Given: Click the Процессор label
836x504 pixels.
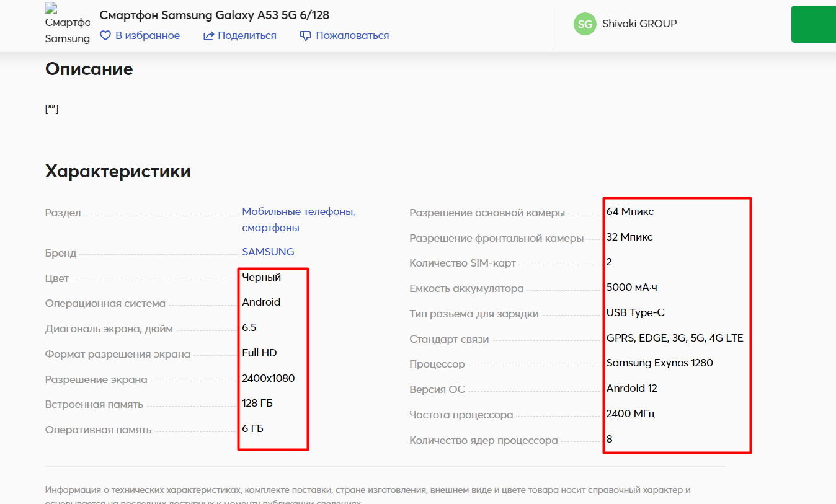Looking at the screenshot, I should (437, 364).
